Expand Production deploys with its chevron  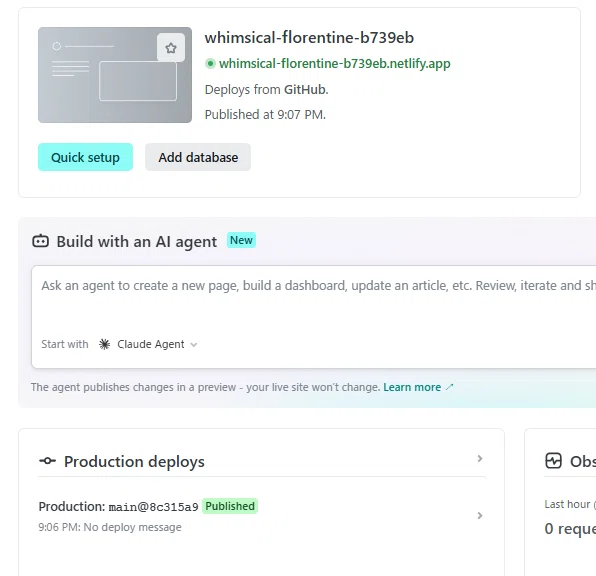pyautogui.click(x=480, y=459)
